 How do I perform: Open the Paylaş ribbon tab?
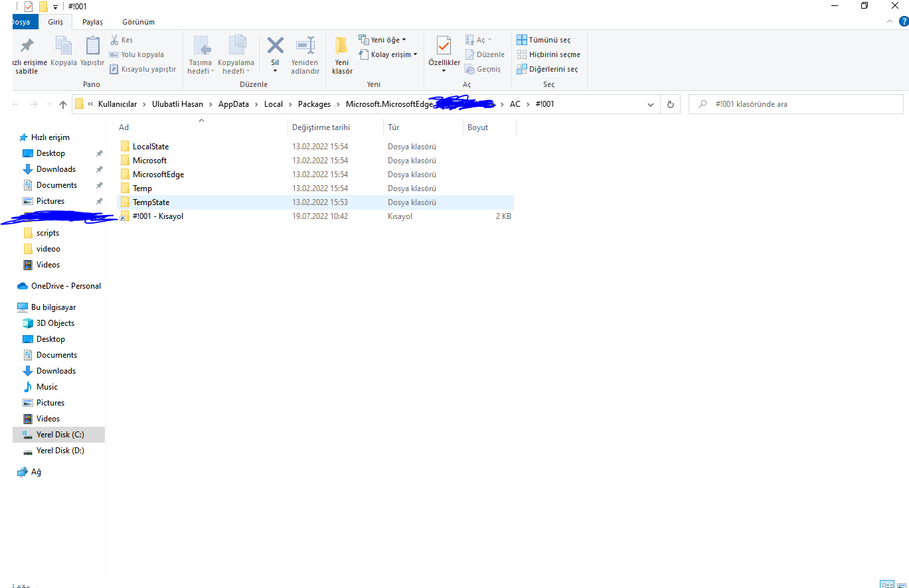coord(92,22)
